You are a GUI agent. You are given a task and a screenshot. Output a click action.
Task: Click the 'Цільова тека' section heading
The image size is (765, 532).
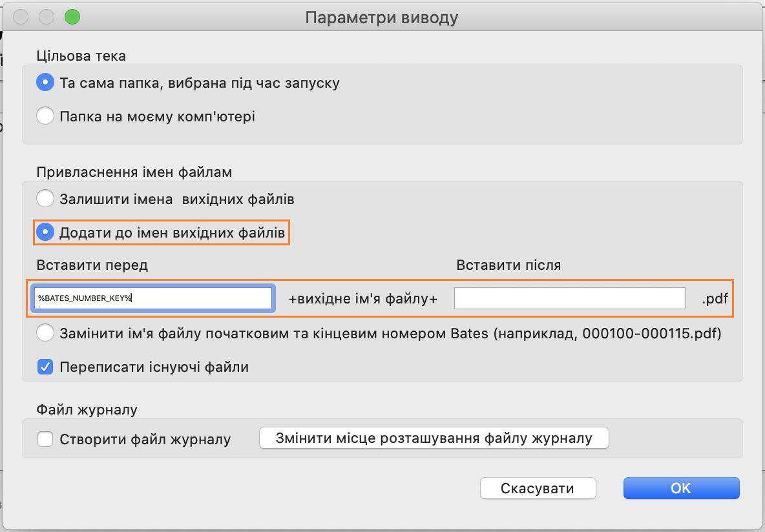tap(81, 56)
